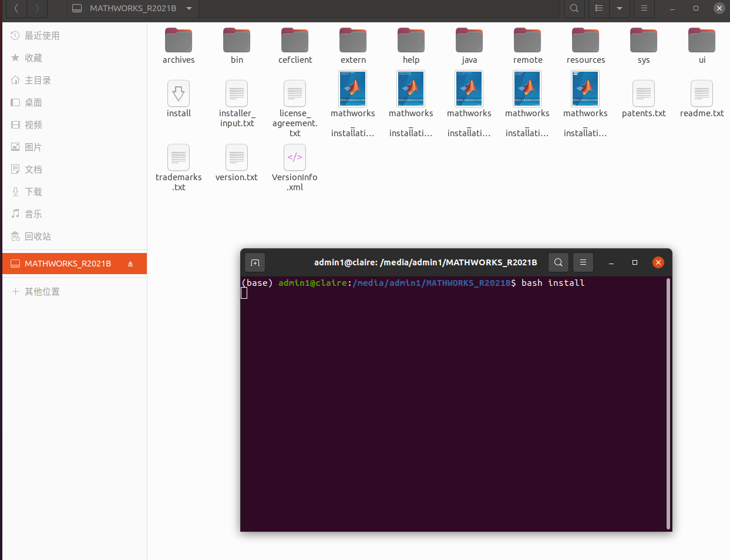
Task: Open the cefclient folder
Action: click(295, 46)
